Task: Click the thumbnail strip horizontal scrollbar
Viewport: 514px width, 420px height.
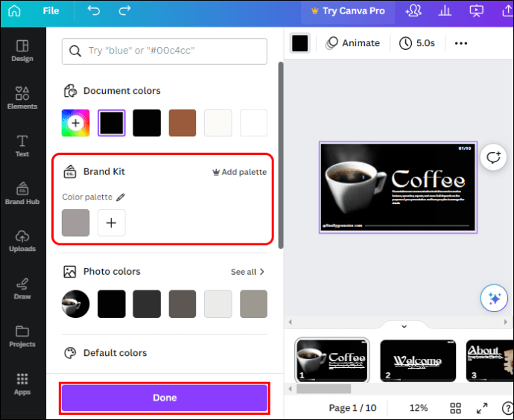Action: click(323, 389)
